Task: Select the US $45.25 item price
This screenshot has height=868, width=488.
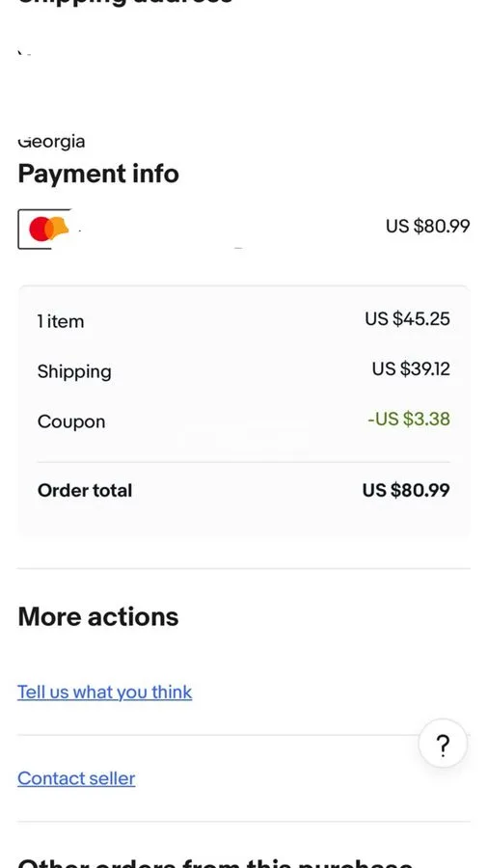Action: (x=407, y=319)
